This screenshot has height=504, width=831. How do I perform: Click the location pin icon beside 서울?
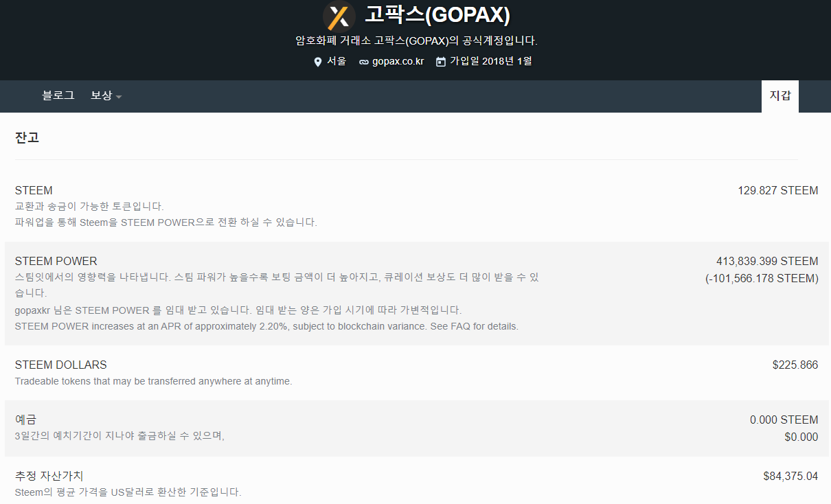(x=317, y=62)
